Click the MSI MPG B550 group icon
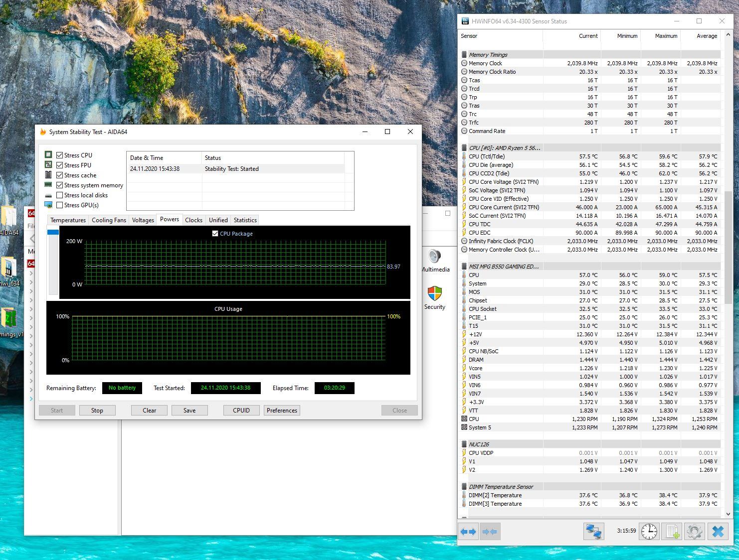The height and width of the screenshot is (560, 739). [x=464, y=267]
